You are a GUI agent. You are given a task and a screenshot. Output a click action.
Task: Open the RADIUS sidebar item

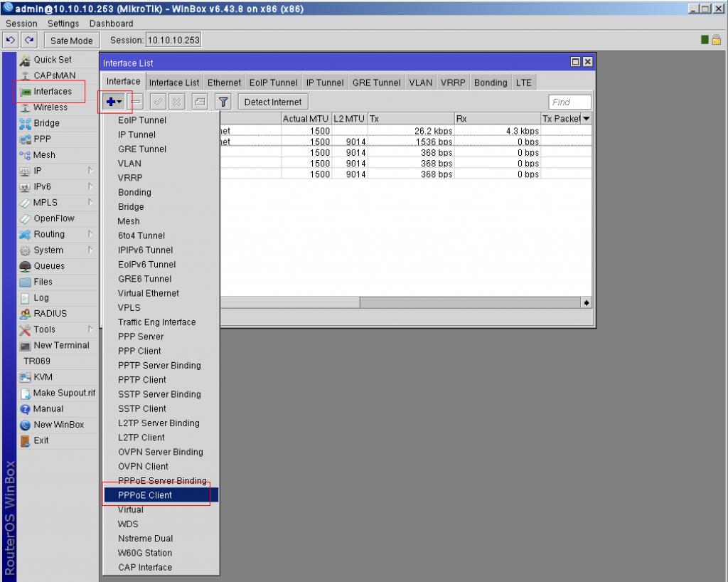50,314
